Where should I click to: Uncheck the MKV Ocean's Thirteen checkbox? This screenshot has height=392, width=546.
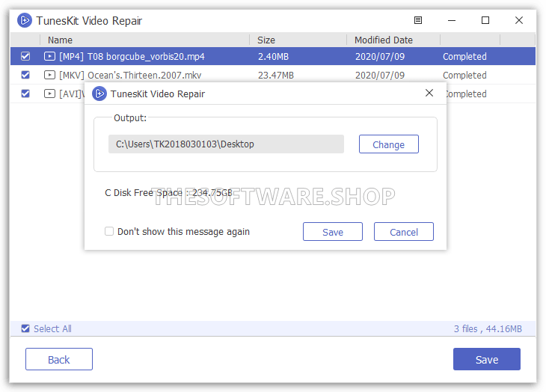tap(25, 75)
